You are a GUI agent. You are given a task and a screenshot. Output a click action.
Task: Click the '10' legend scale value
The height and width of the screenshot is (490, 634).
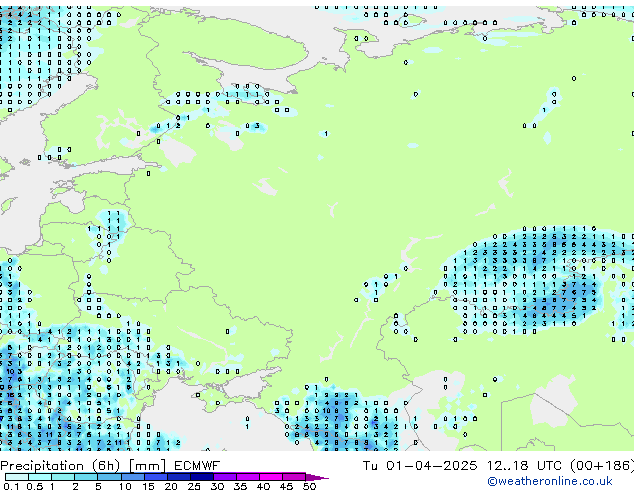click(125, 486)
